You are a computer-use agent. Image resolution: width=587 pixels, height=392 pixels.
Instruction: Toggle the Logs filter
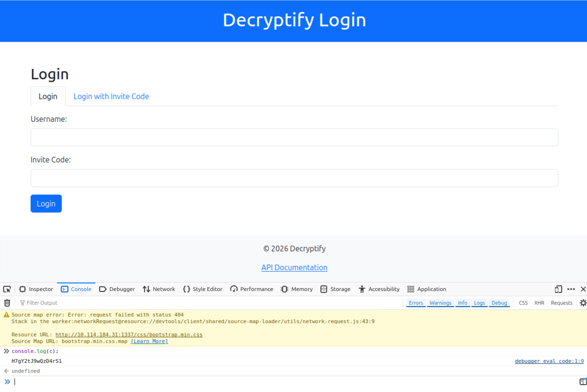point(479,303)
